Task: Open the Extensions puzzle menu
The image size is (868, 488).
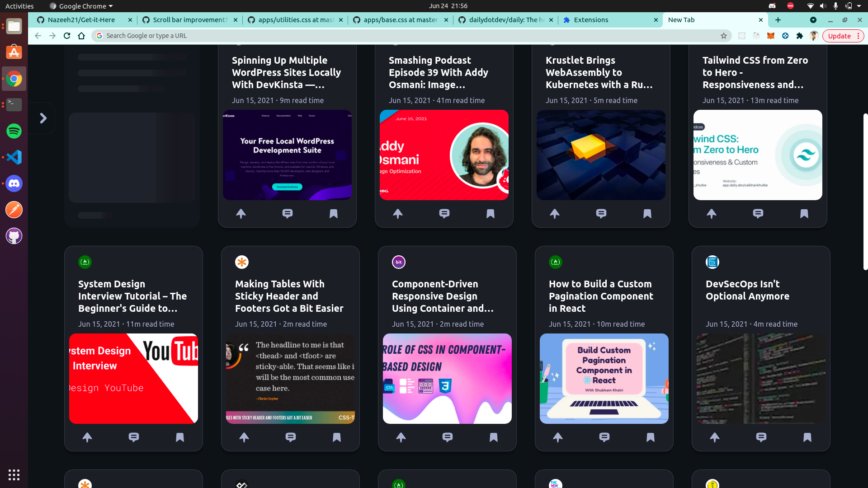Action: pos(800,36)
